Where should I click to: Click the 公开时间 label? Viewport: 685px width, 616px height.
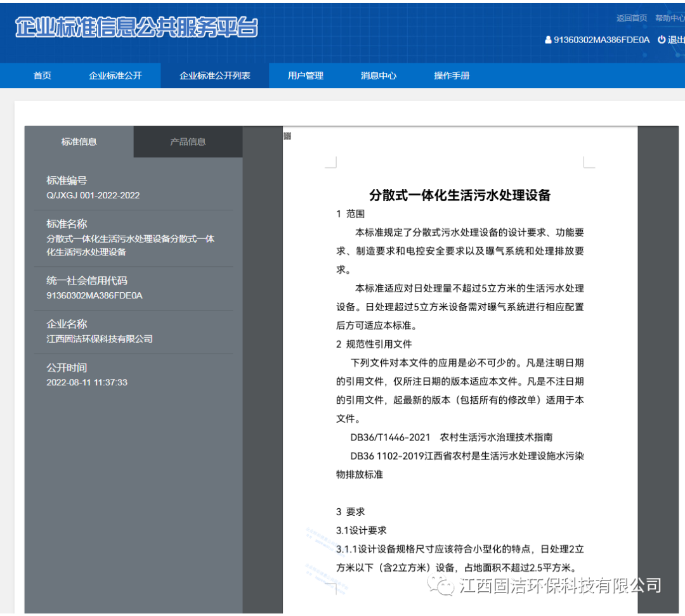67,368
